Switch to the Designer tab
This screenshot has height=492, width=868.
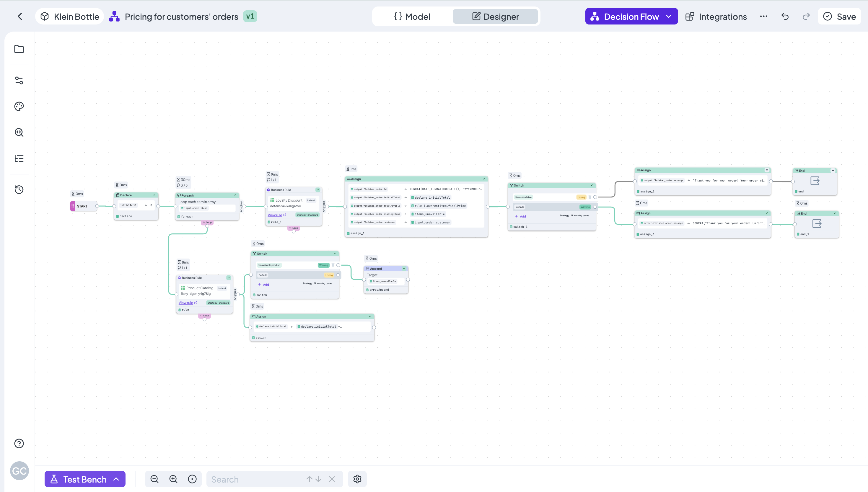click(x=495, y=17)
